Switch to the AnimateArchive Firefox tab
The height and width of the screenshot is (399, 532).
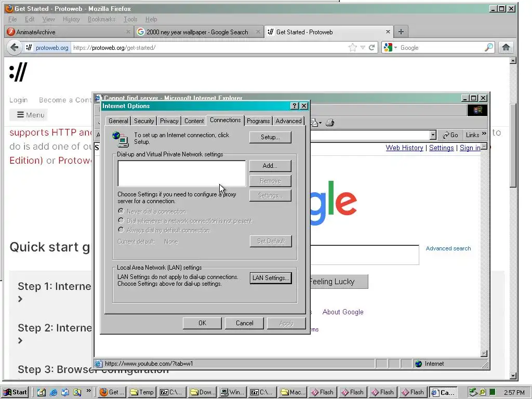click(x=69, y=32)
